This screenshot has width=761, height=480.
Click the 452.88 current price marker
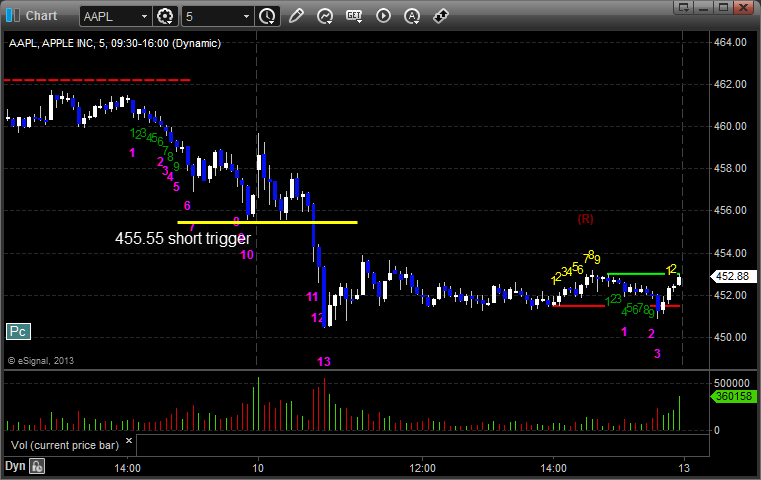tap(733, 276)
